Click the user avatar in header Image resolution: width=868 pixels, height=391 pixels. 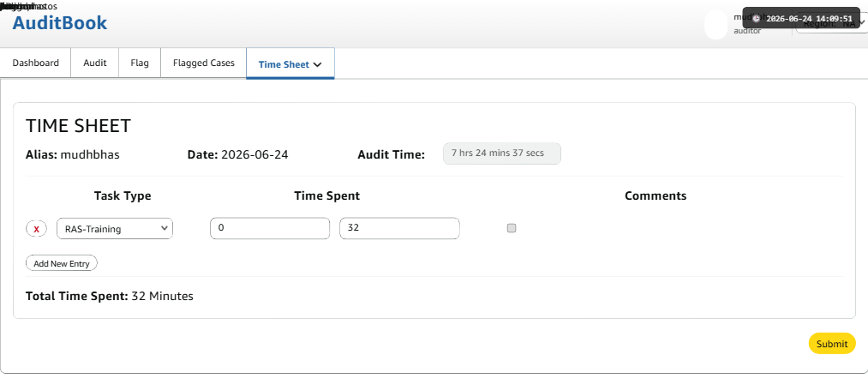click(715, 25)
